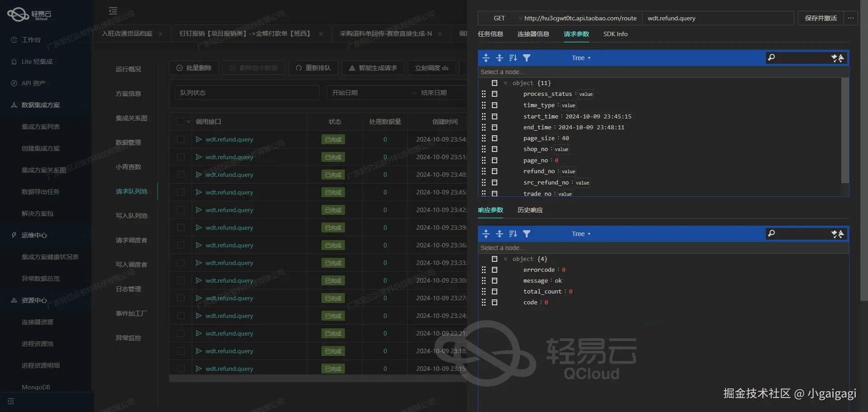Switch to the 历史响应 tab
This screenshot has width=868, height=412.
[530, 210]
